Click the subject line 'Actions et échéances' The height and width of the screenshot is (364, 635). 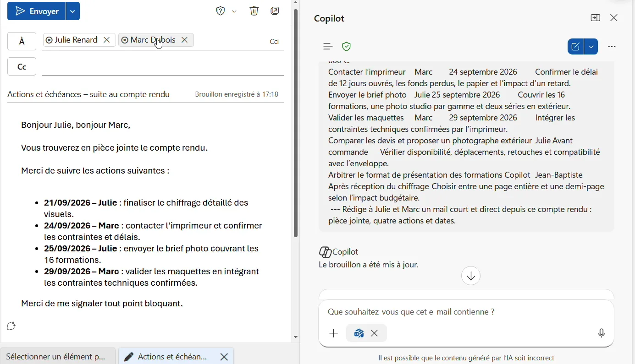88,94
